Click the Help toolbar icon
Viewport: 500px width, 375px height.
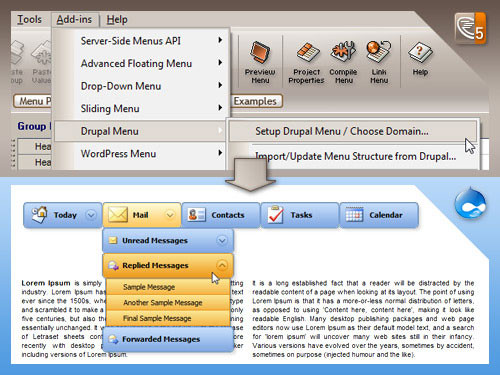[x=420, y=59]
